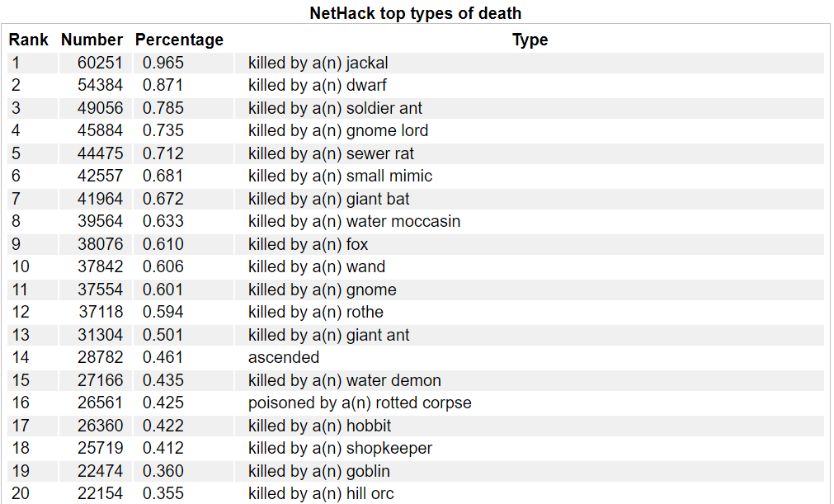Click percentage 0.712 in sewer rat row
834x504 pixels.
click(x=163, y=153)
